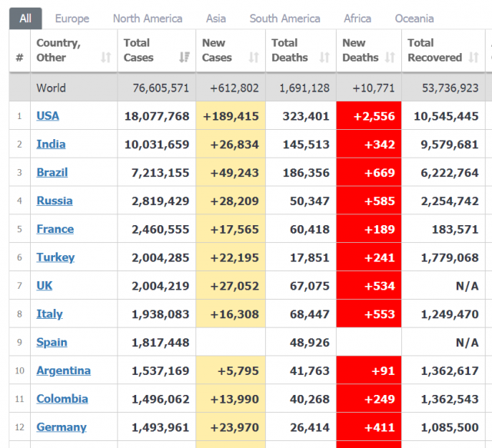Click India new deaths +342 cell
Screen dimensions: 492x448
coord(369,144)
